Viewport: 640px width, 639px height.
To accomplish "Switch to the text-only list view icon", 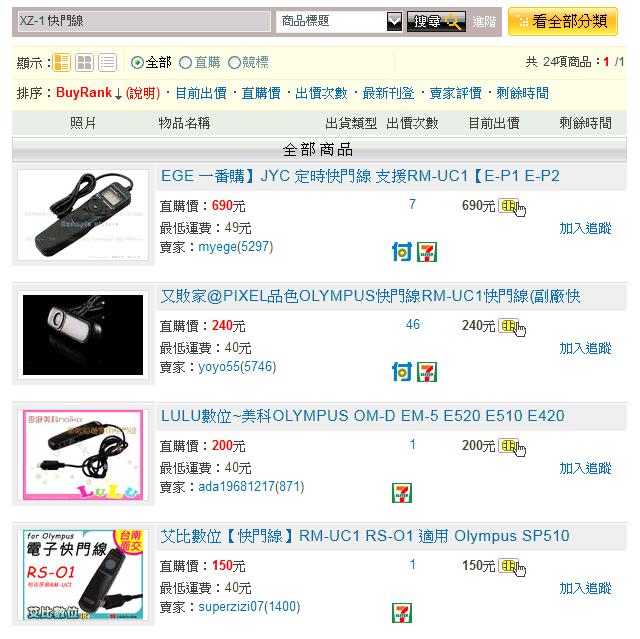I will coord(107,63).
